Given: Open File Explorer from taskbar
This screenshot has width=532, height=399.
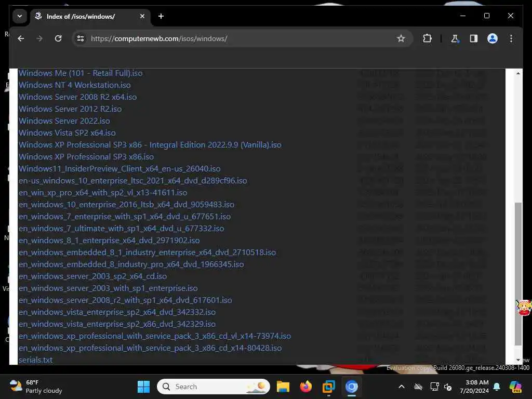Looking at the screenshot, I should click(x=283, y=387).
